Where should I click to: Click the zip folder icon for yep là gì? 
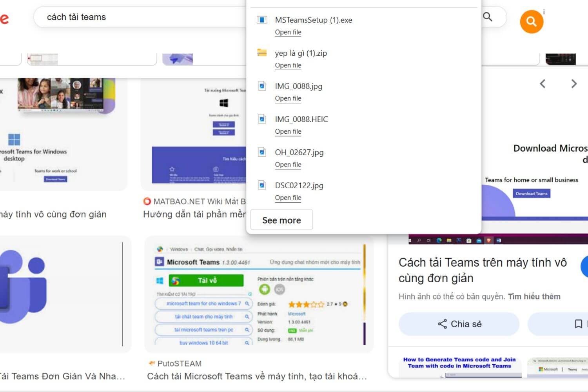(262, 53)
